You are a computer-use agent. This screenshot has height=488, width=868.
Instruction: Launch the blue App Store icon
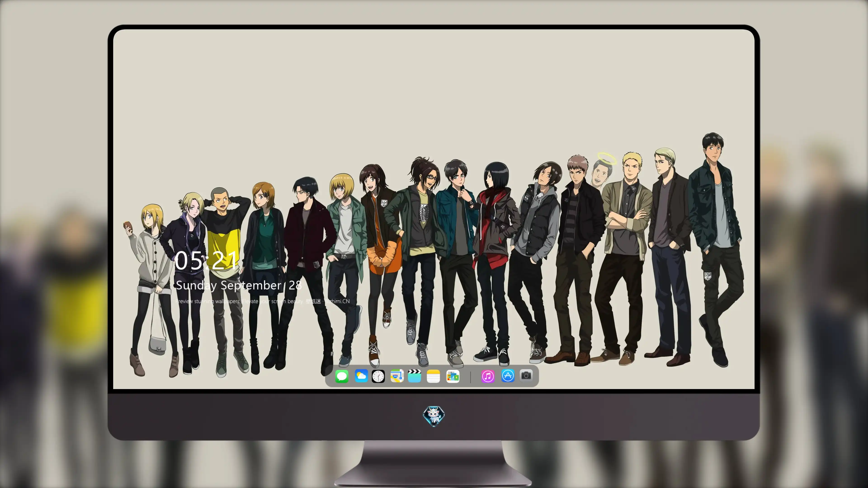coord(508,375)
